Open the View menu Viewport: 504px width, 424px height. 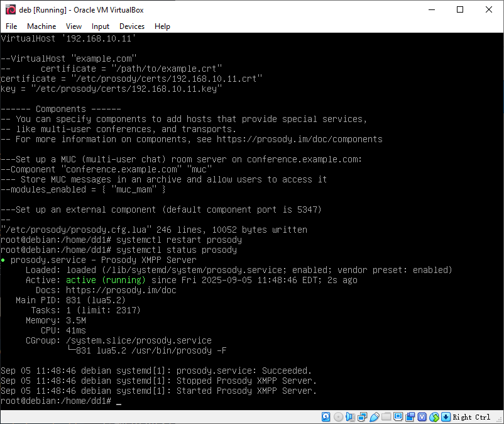tap(74, 26)
